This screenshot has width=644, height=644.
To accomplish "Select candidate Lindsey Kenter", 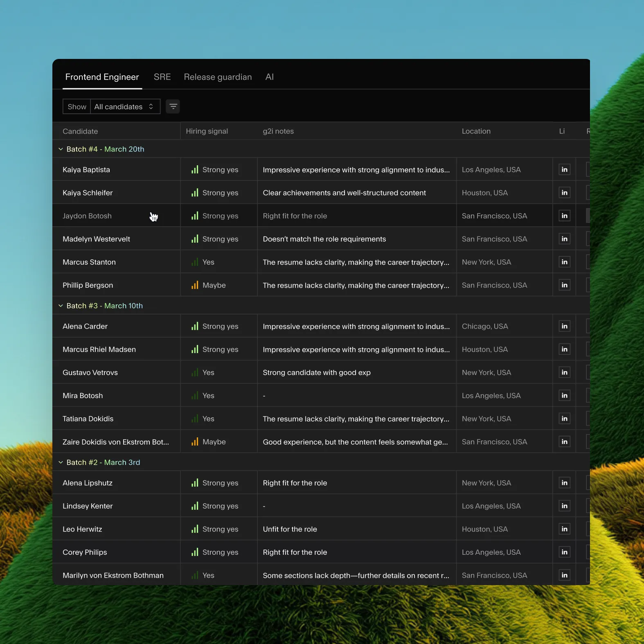I will [88, 506].
